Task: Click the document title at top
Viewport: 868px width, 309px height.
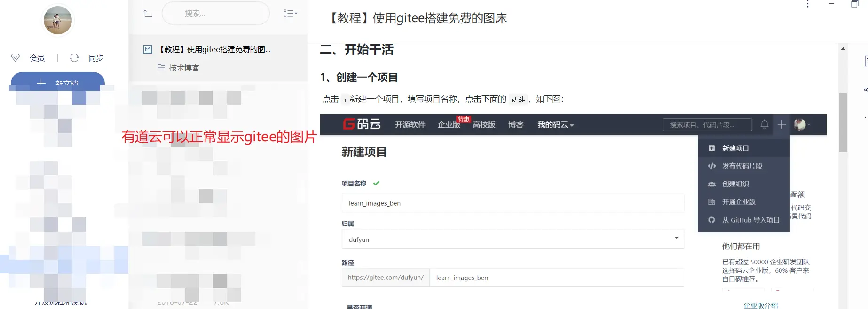Action: (416, 18)
